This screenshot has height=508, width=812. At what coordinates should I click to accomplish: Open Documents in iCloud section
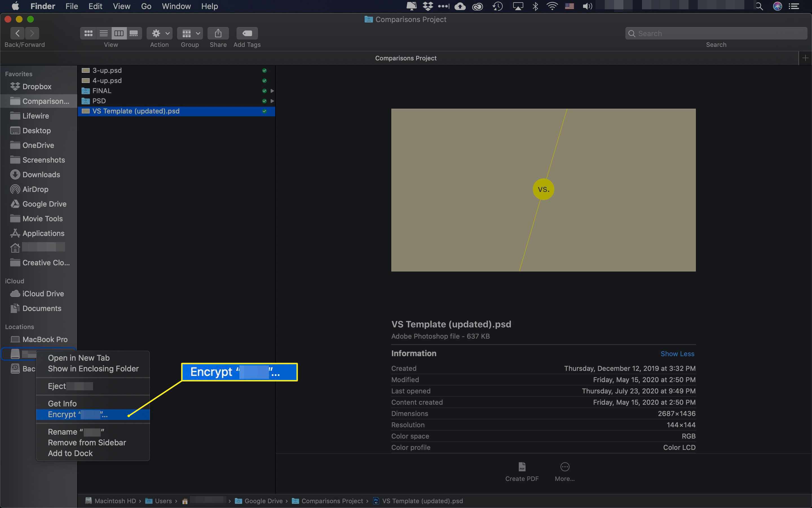point(42,308)
